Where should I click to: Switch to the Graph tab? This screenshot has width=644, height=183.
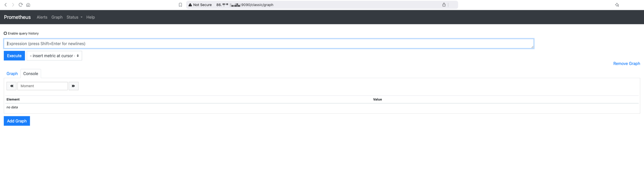coord(12,74)
